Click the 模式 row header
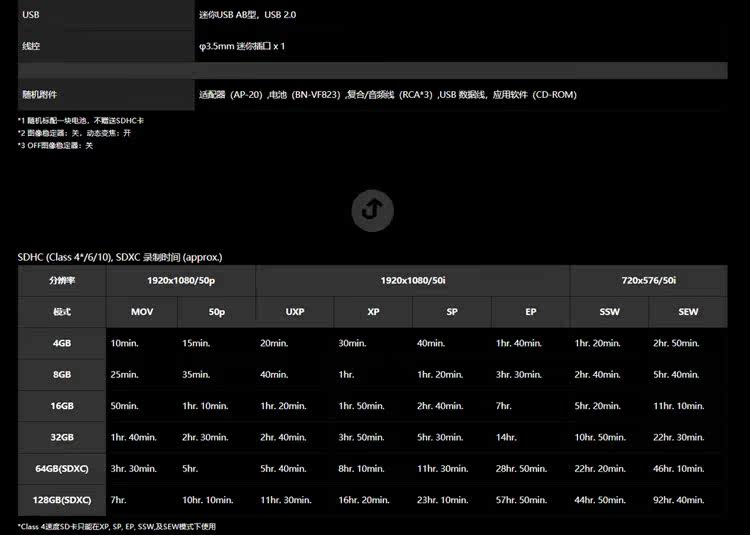 pyautogui.click(x=62, y=312)
